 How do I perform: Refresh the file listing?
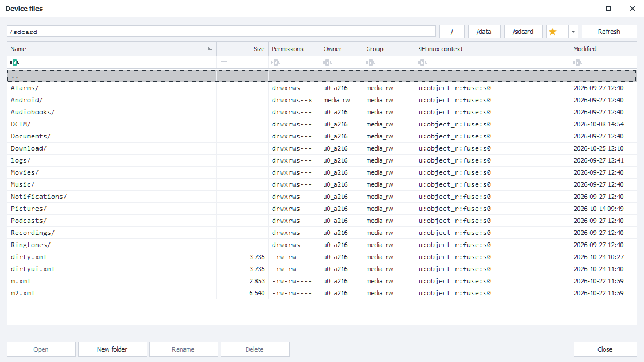pos(609,32)
